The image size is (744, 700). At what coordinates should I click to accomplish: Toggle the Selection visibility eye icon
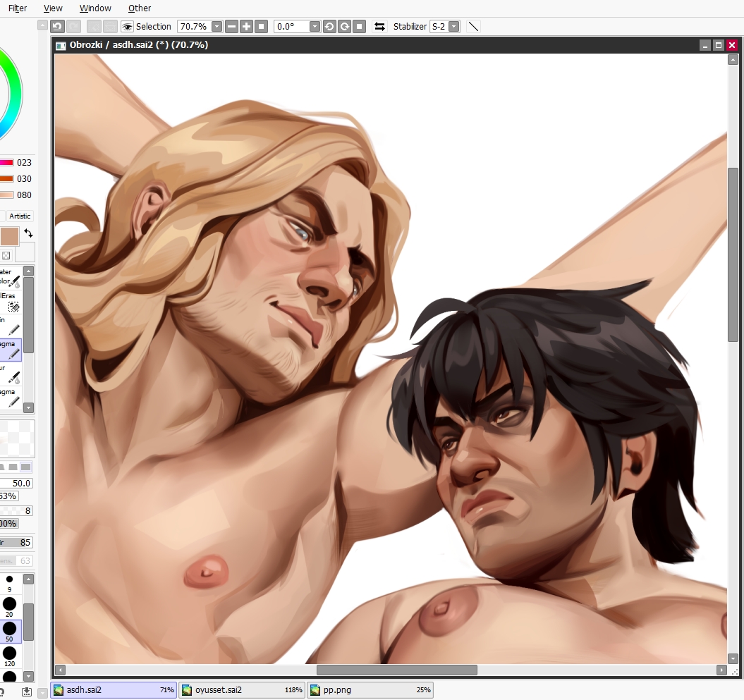pyautogui.click(x=127, y=26)
